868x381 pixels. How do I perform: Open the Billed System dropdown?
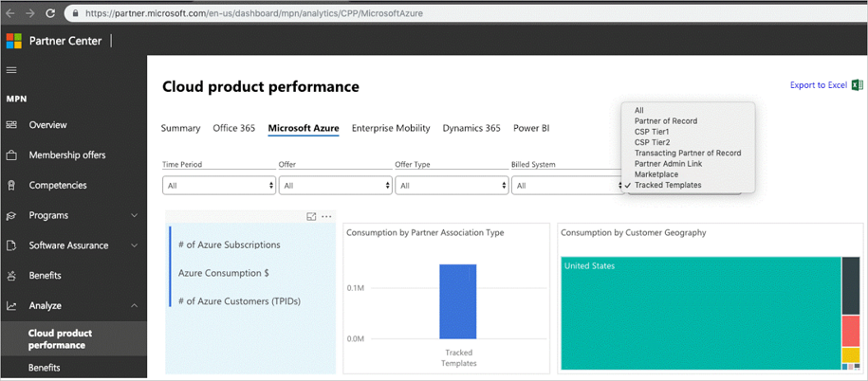coord(568,186)
